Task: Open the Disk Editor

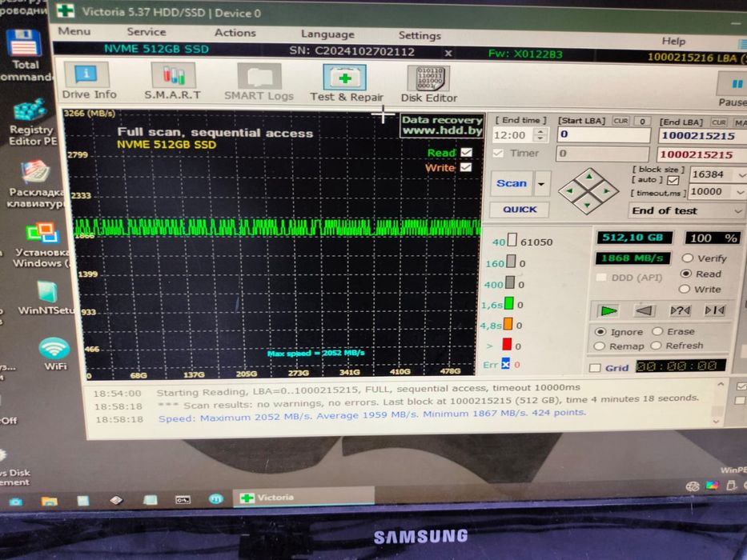Action: 429,84
